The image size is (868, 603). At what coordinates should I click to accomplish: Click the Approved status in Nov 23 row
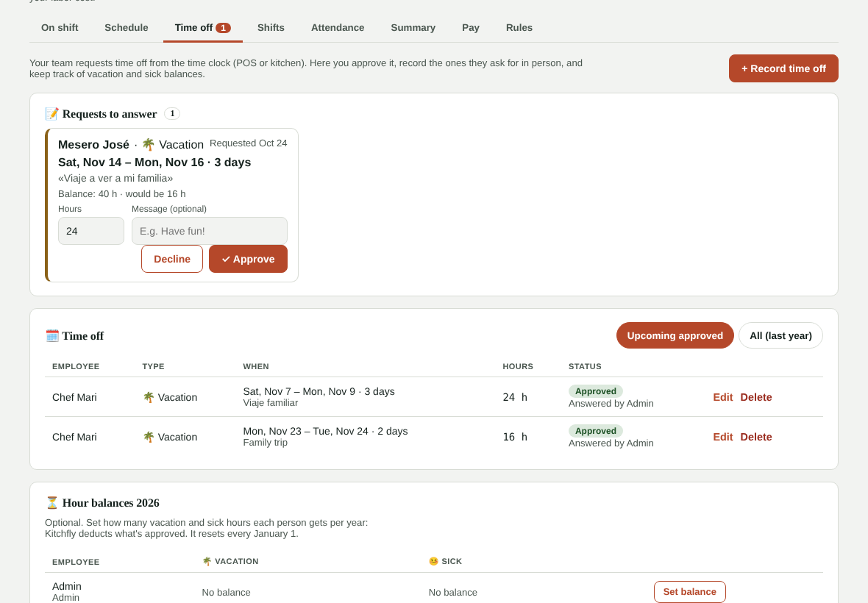[596, 431]
